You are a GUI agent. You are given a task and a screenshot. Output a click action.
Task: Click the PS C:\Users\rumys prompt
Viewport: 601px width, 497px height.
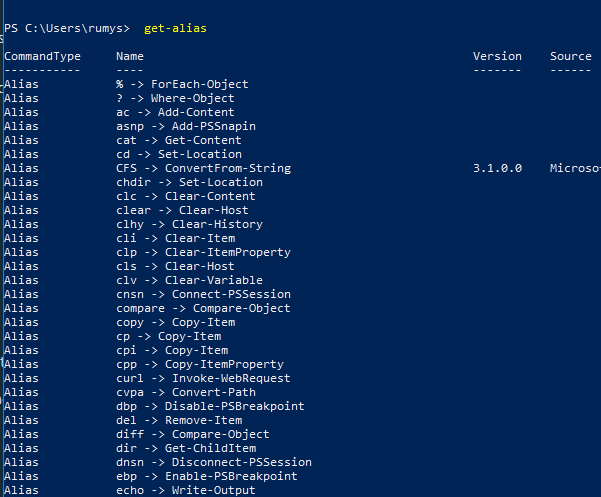(67, 29)
